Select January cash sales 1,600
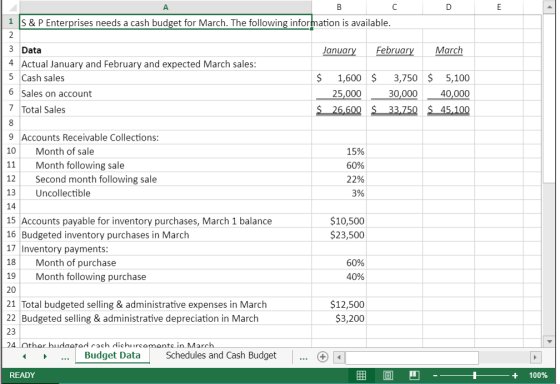 tap(339, 78)
